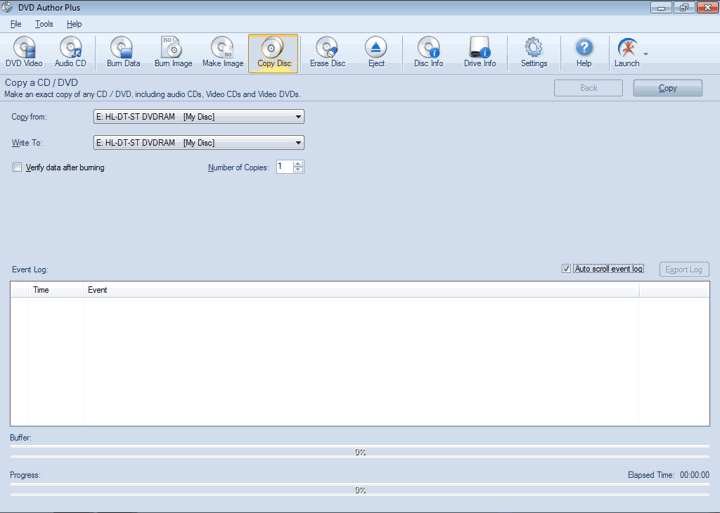Image resolution: width=720 pixels, height=513 pixels.
Task: Enable Verify data after burning
Action: [x=17, y=168]
